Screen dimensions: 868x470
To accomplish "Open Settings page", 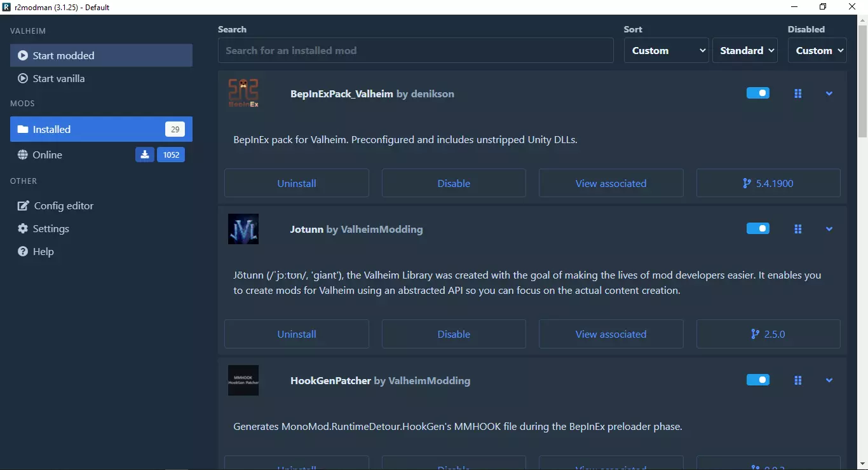I will pos(101,228).
